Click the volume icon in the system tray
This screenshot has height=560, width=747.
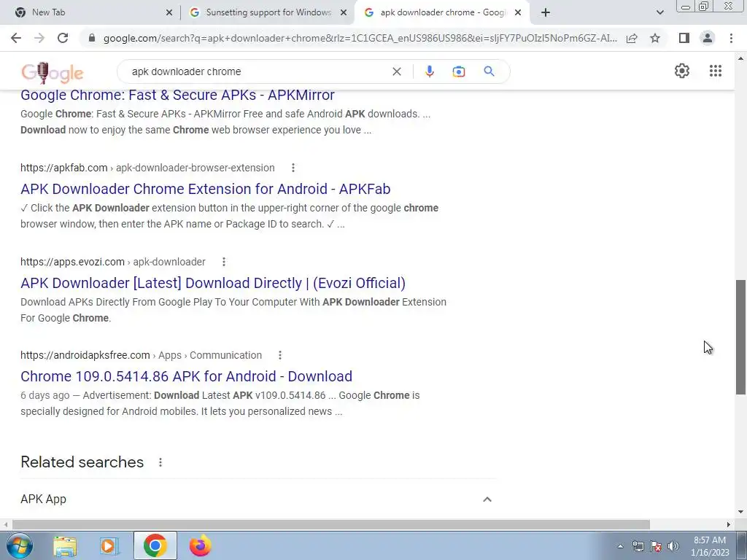[x=673, y=546]
